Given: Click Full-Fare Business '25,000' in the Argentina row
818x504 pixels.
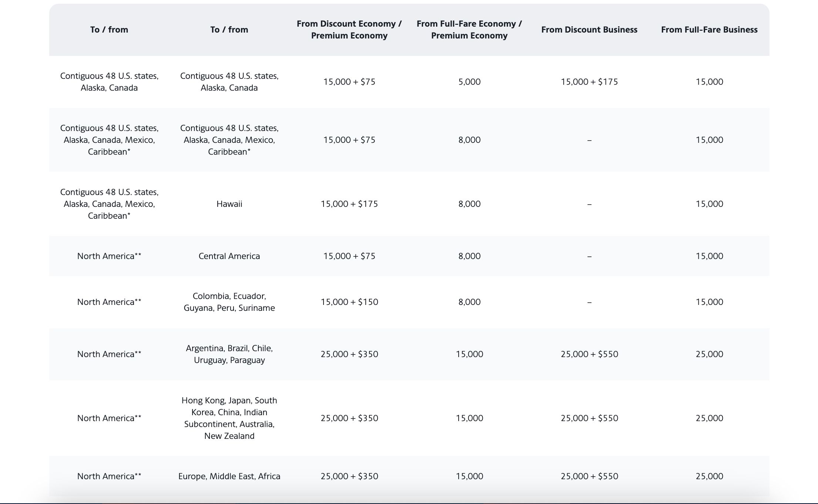Looking at the screenshot, I should (x=709, y=354).
